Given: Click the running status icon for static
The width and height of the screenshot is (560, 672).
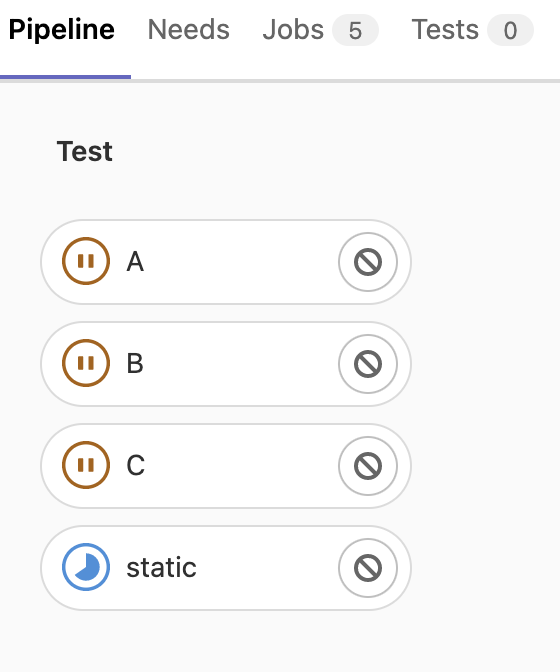Looking at the screenshot, I should click(x=86, y=567).
